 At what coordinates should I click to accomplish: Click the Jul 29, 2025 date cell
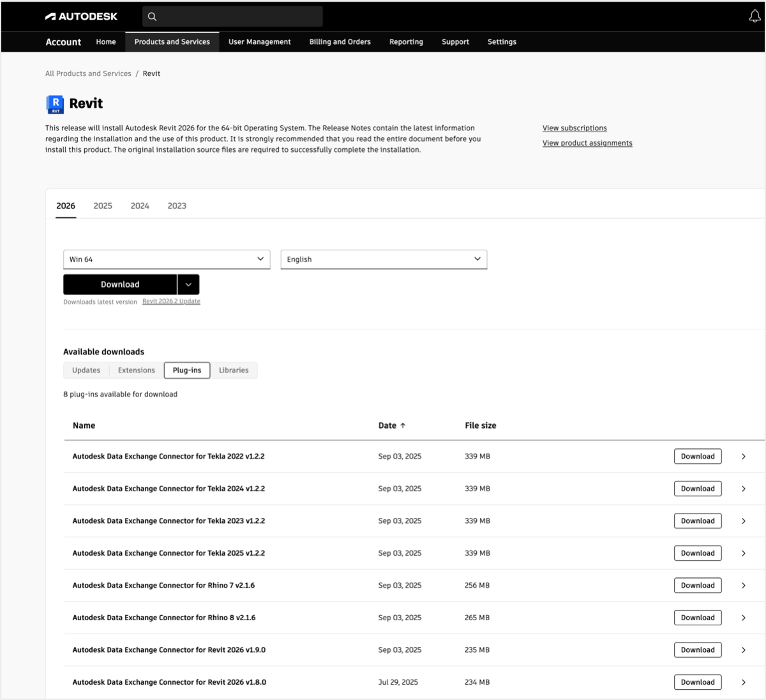pyautogui.click(x=398, y=682)
